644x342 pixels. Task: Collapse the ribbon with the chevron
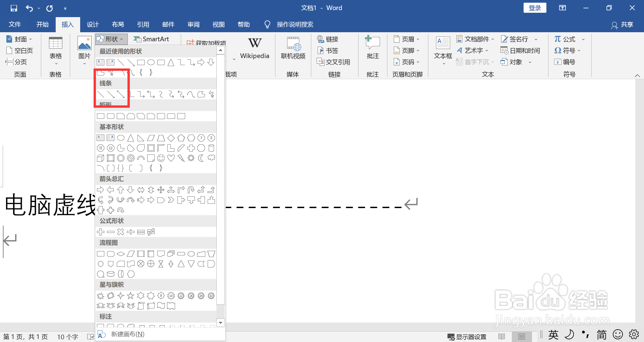(x=637, y=76)
